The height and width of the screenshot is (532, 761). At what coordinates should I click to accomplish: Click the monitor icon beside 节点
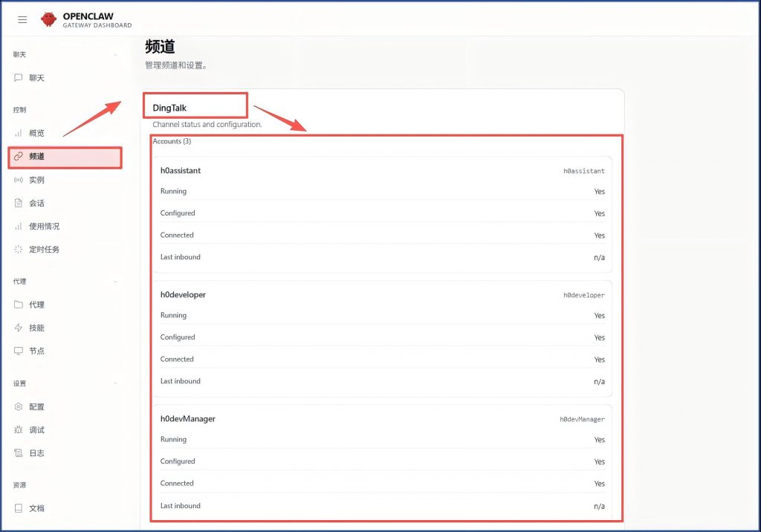click(x=19, y=351)
